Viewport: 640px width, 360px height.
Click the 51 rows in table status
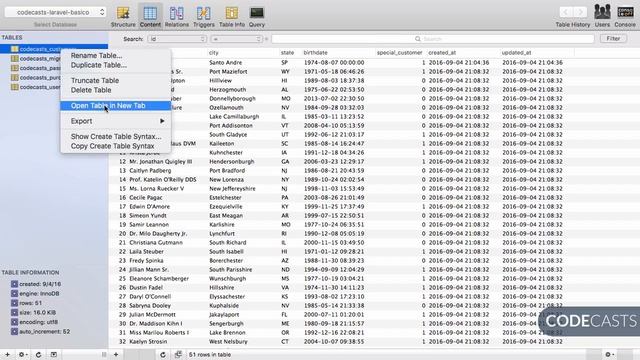[x=210, y=354]
